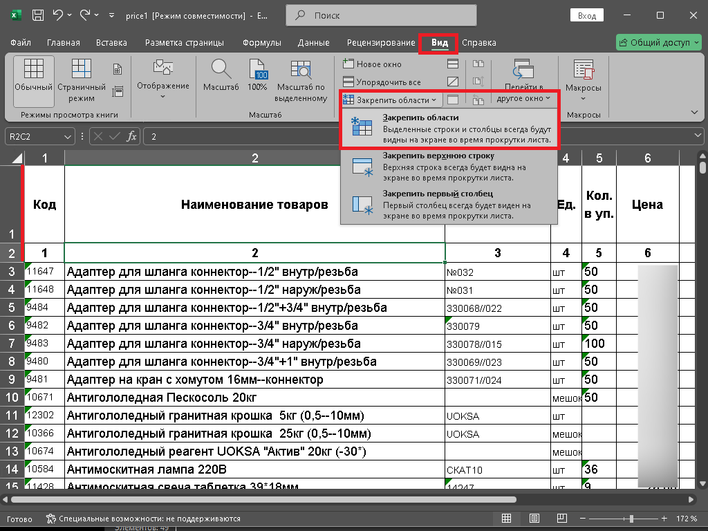The height and width of the screenshot is (531, 708).
Task: Click the Код header cell
Action: 44,205
